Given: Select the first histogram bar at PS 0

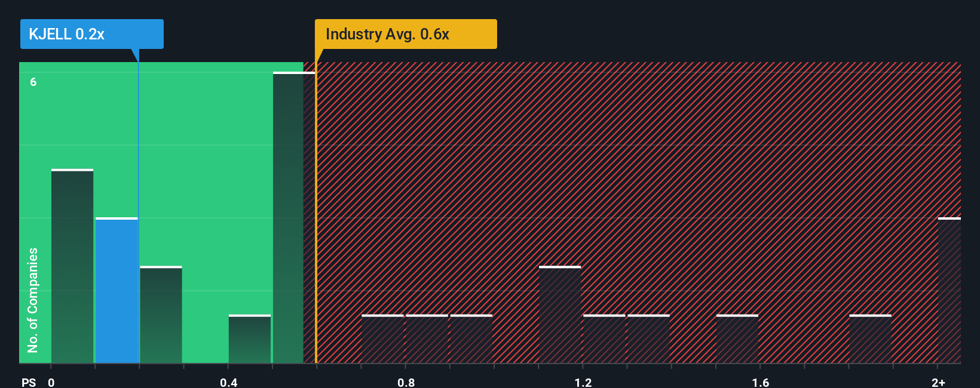Looking at the screenshot, I should point(72,266).
